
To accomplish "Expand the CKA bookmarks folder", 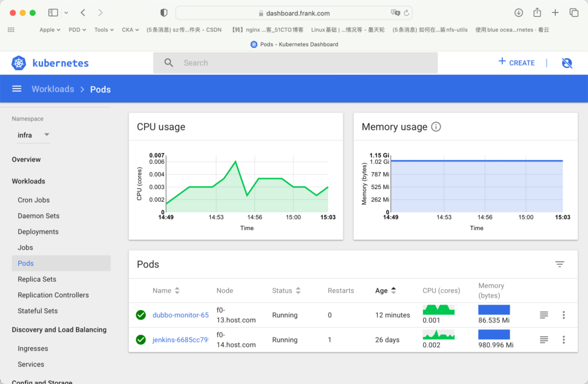I will click(130, 30).
